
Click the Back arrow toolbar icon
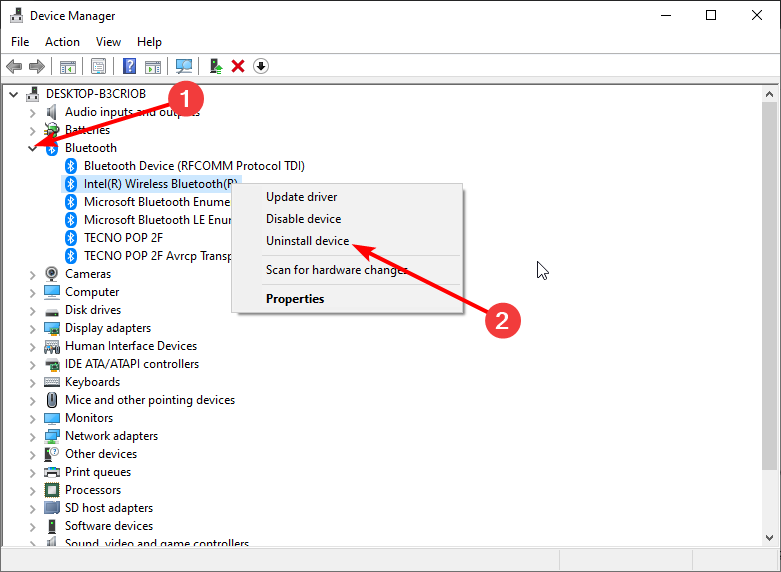14,66
